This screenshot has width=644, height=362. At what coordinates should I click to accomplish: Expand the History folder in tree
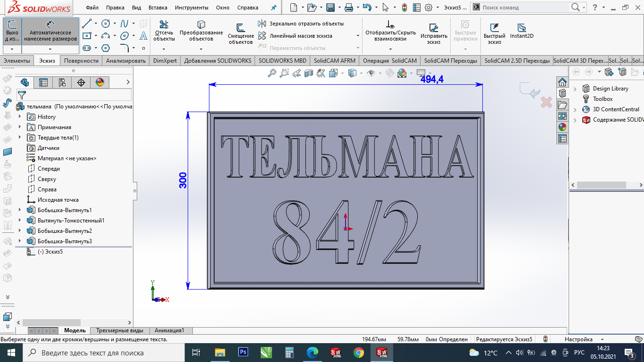tap(20, 117)
